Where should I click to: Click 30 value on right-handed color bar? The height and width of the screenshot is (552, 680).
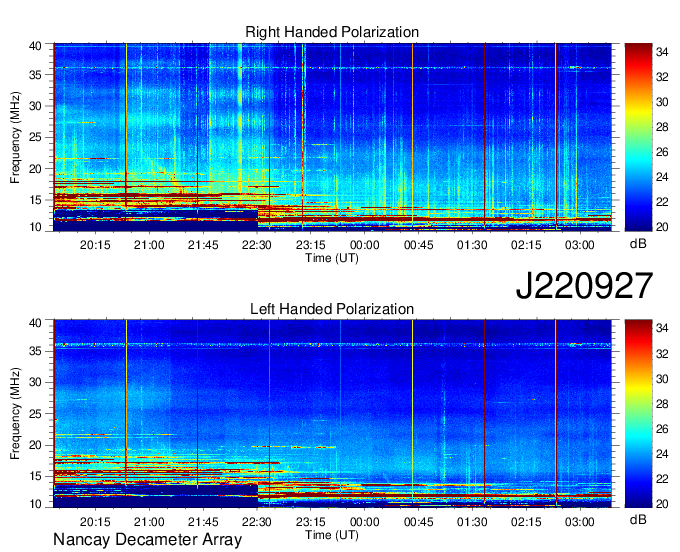(662, 102)
